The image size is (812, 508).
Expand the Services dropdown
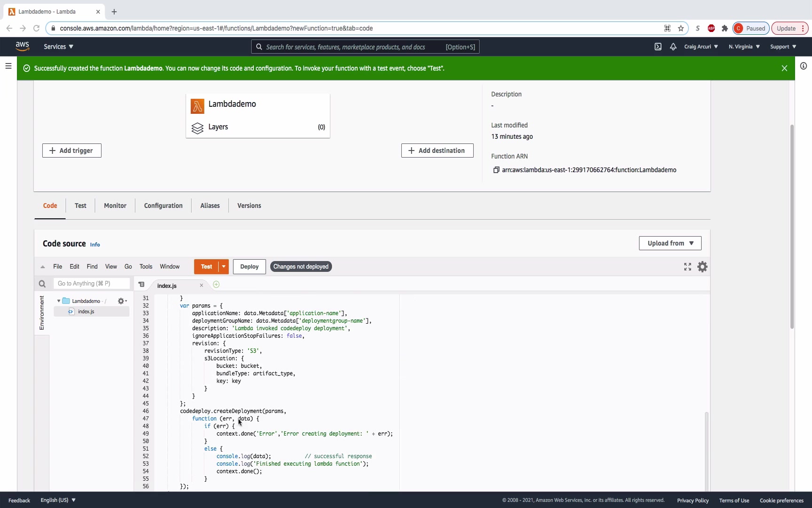[x=59, y=47]
